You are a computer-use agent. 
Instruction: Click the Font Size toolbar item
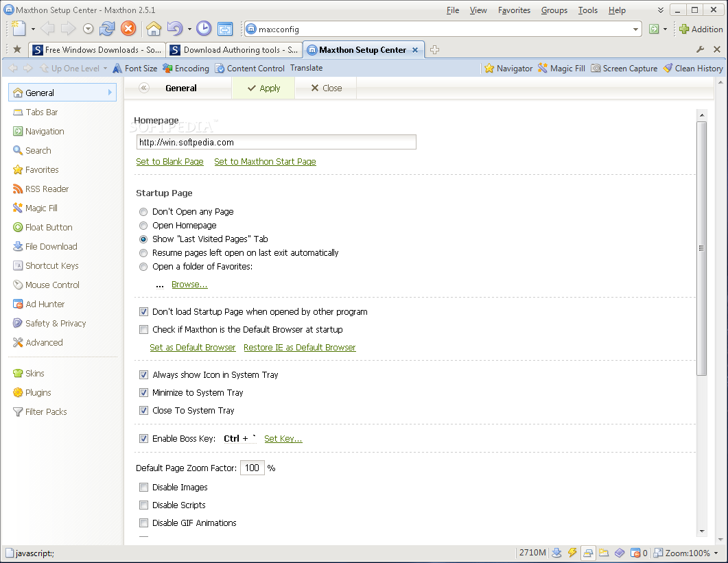pyautogui.click(x=135, y=68)
